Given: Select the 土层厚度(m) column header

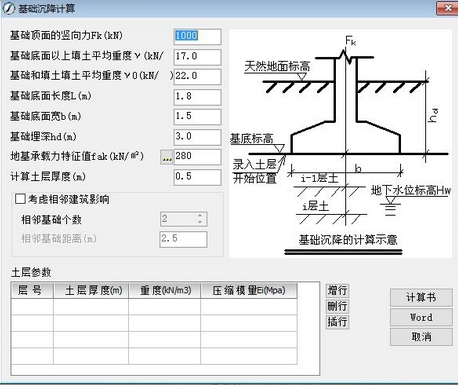Looking at the screenshot, I should click(91, 291).
